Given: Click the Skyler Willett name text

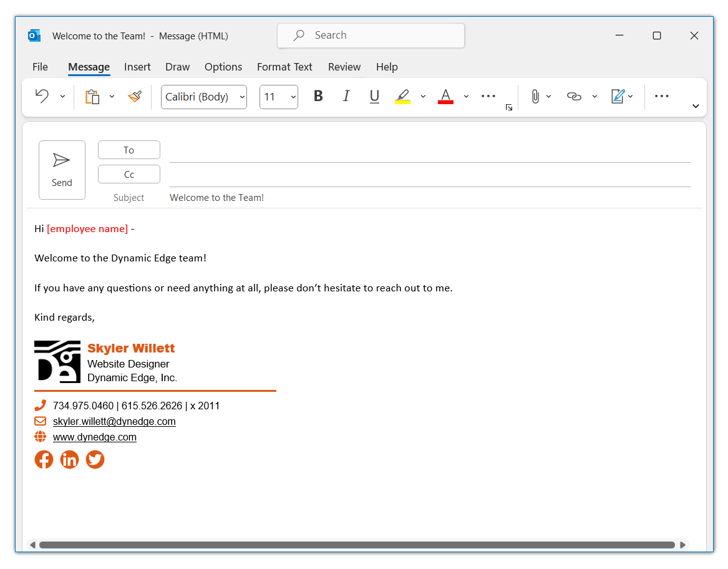Looking at the screenshot, I should click(131, 348).
